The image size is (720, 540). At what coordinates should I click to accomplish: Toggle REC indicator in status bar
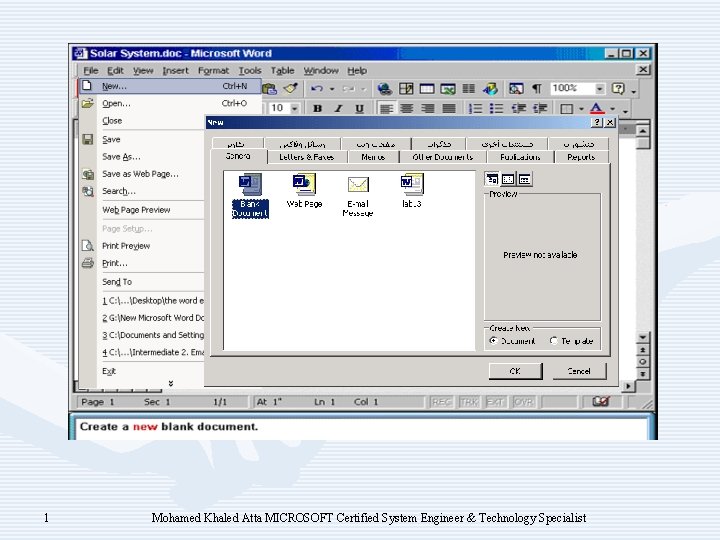tap(441, 402)
